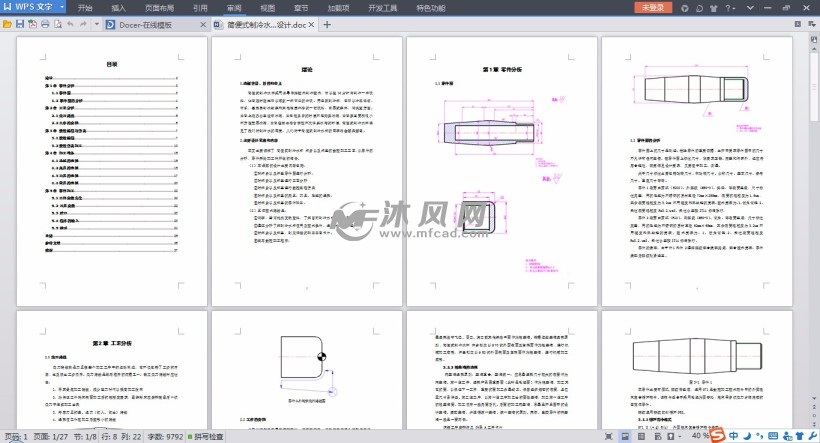The width and height of the screenshot is (820, 443).
Task: Expand the quick access toolbar dropdown
Action: [x=96, y=24]
